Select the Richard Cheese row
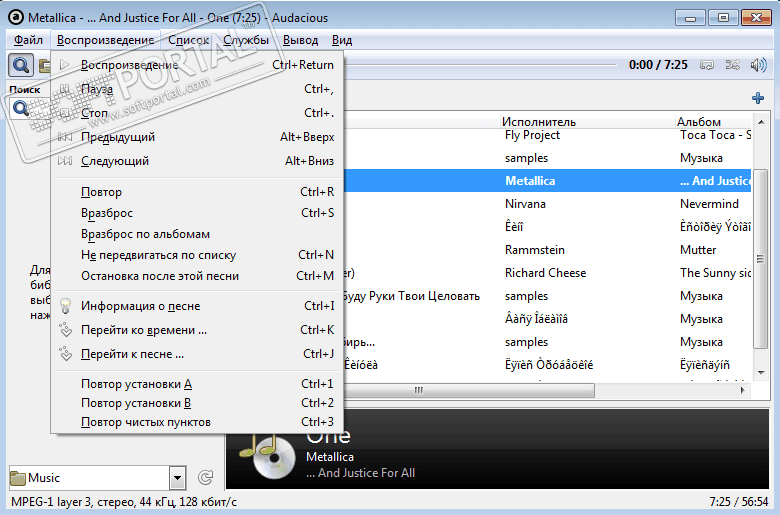780x515 pixels. [547, 273]
